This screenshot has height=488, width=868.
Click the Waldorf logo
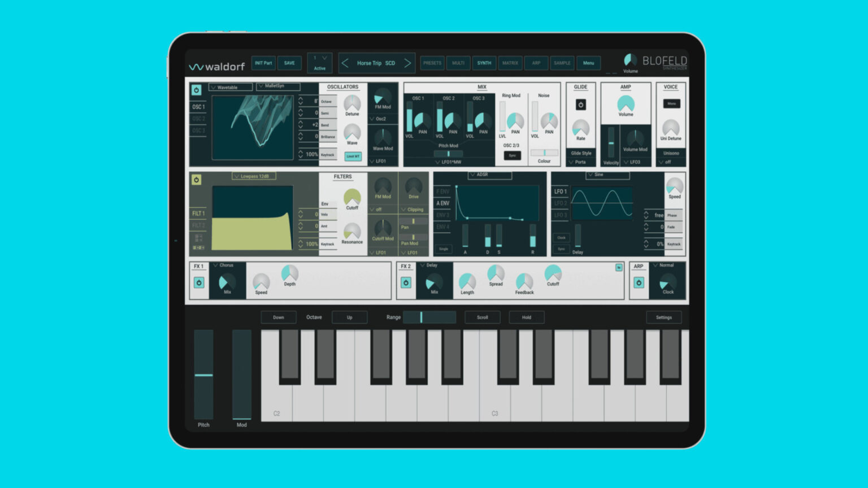coord(216,66)
